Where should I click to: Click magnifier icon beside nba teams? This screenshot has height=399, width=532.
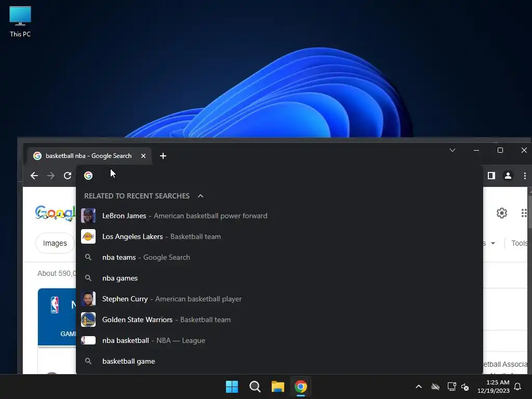[x=88, y=257]
